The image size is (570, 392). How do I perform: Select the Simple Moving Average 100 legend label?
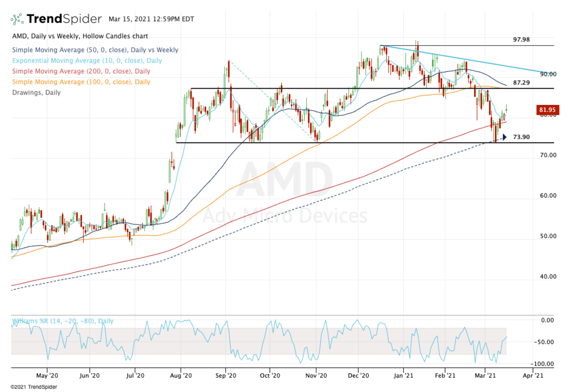(81, 82)
